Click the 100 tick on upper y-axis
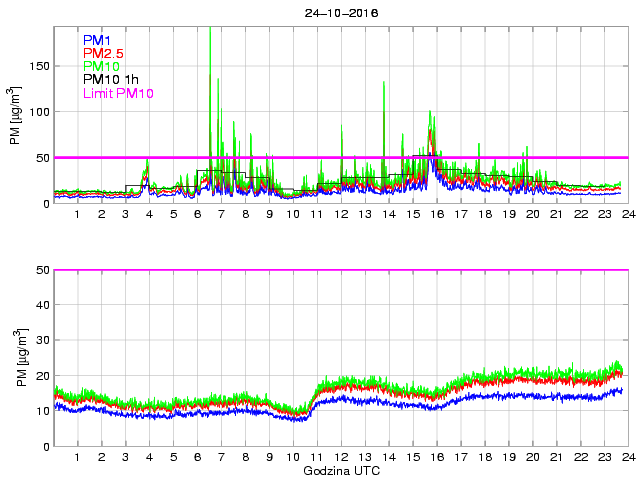The width and height of the screenshot is (640, 480). pos(38,111)
